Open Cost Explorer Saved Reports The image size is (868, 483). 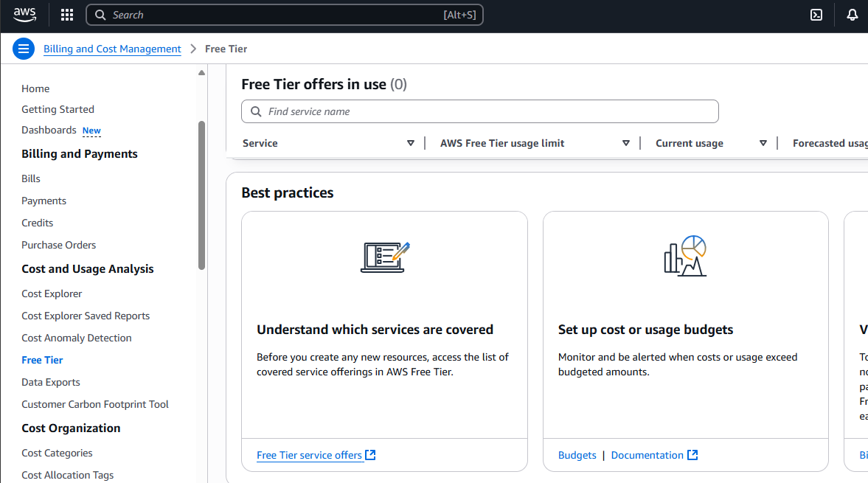[x=86, y=316]
